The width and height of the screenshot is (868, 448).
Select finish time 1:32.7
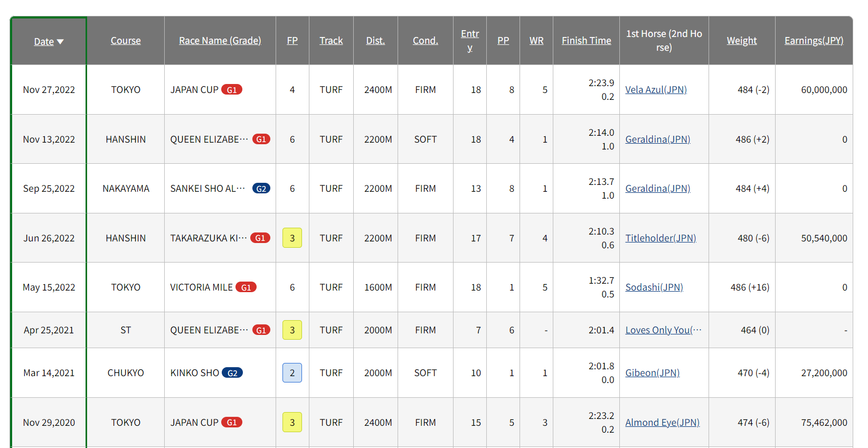pyautogui.click(x=601, y=281)
